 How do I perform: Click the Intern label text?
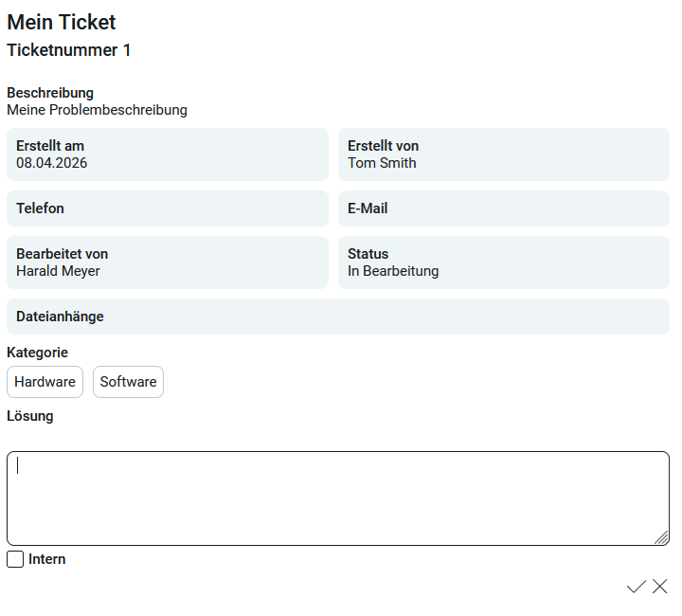point(47,559)
